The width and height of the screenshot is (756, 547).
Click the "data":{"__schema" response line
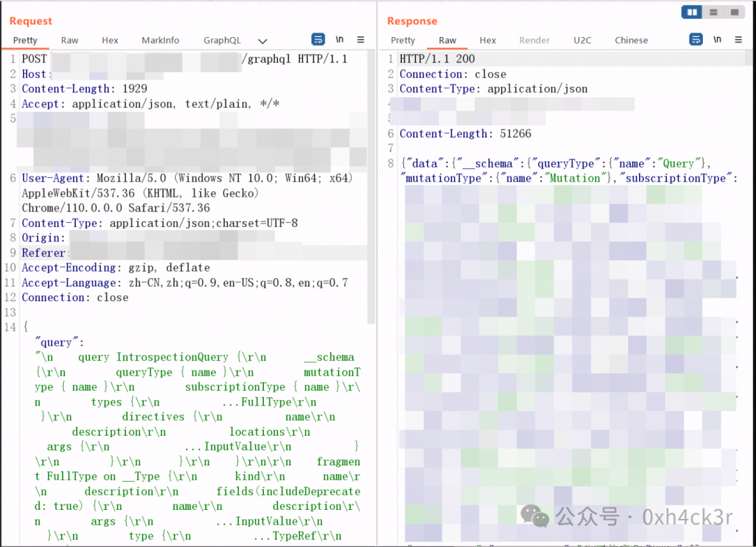(555, 163)
